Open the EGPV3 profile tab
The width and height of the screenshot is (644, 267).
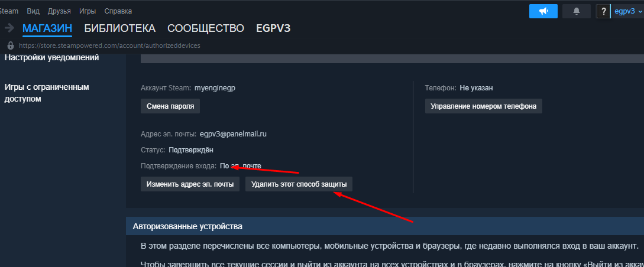pos(273,28)
